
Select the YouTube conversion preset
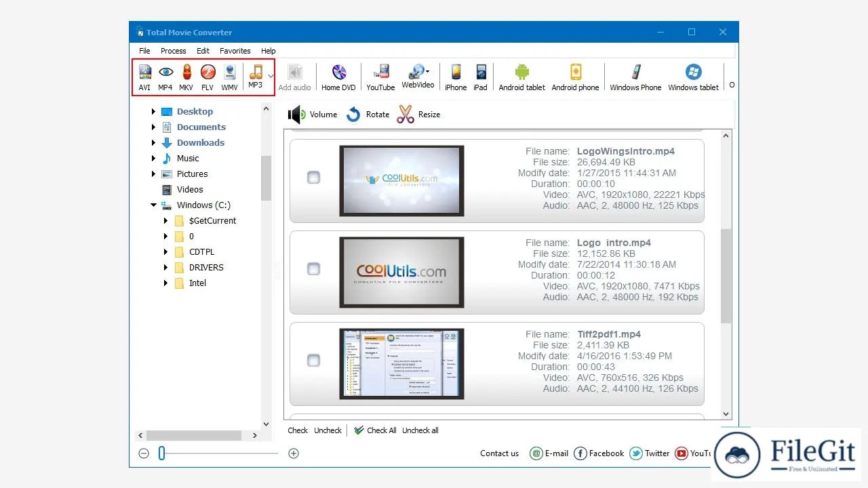coord(380,77)
